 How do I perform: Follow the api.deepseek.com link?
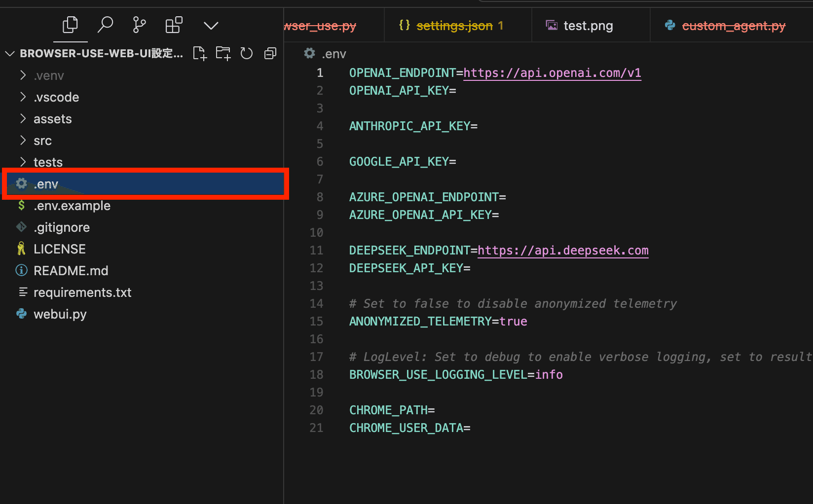click(x=562, y=251)
